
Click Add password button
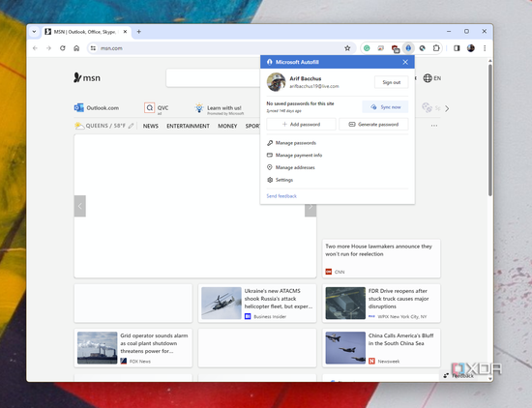301,125
